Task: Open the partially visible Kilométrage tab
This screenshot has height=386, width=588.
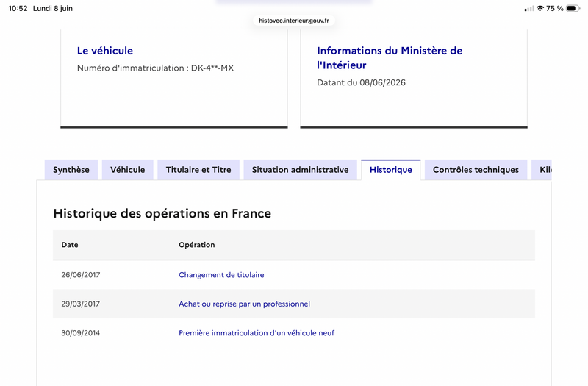Action: (542, 170)
